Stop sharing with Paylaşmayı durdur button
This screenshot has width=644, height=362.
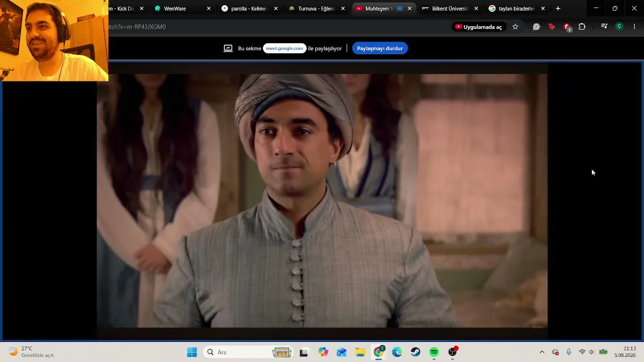(380, 48)
